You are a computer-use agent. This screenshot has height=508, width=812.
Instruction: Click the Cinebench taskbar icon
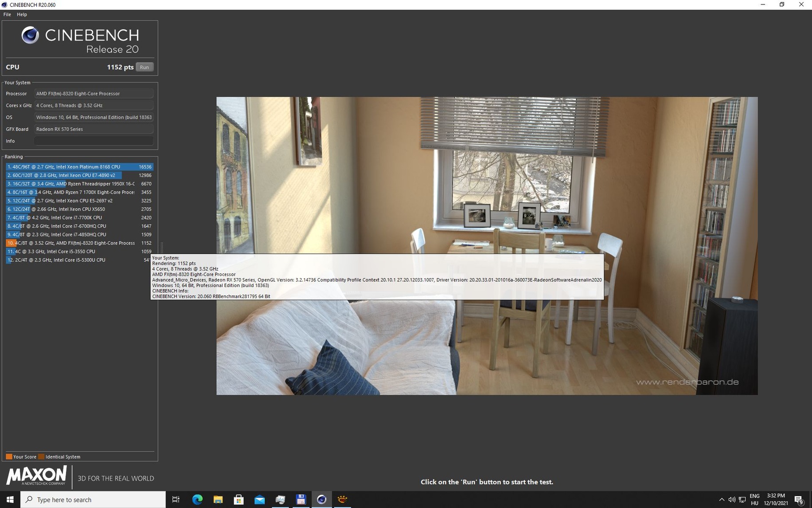pos(322,500)
